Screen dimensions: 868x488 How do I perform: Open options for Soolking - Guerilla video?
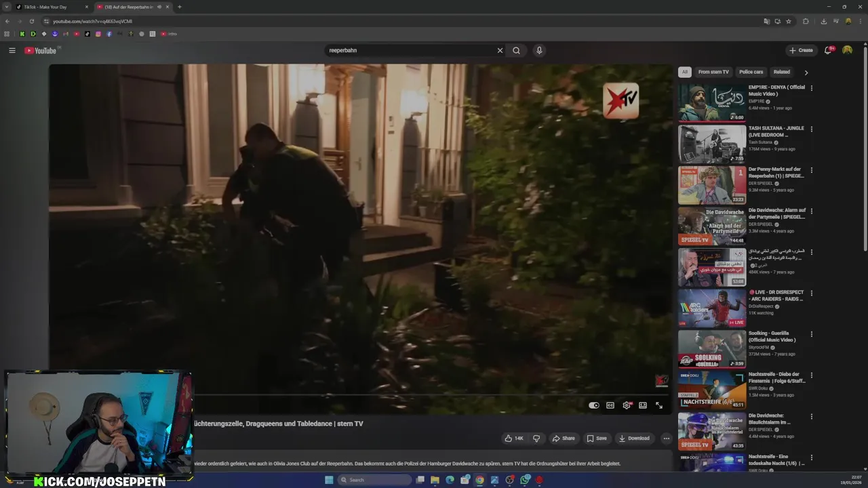(x=811, y=334)
